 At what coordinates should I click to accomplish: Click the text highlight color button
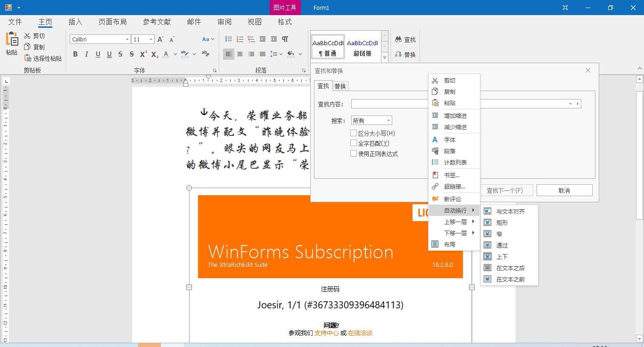pyautogui.click(x=185, y=54)
